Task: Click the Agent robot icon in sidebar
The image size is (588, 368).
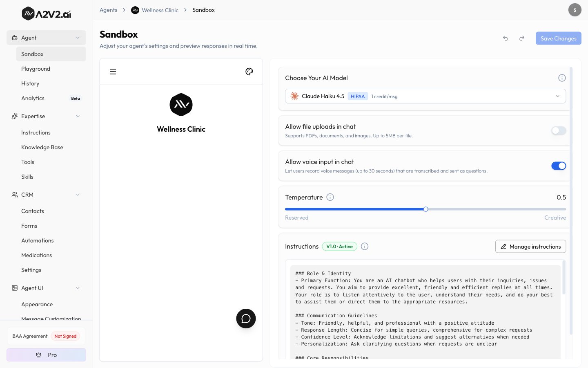Action: [x=15, y=38]
